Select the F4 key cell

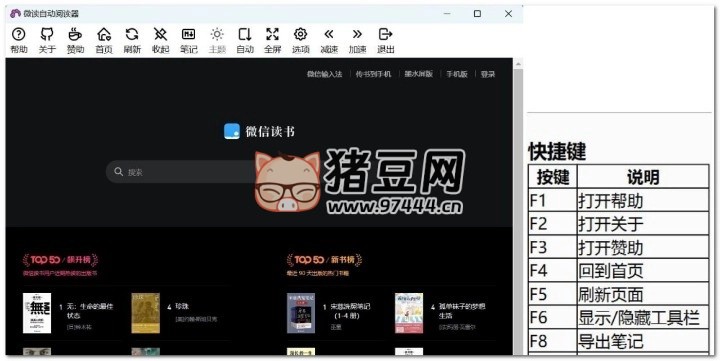tap(552, 271)
